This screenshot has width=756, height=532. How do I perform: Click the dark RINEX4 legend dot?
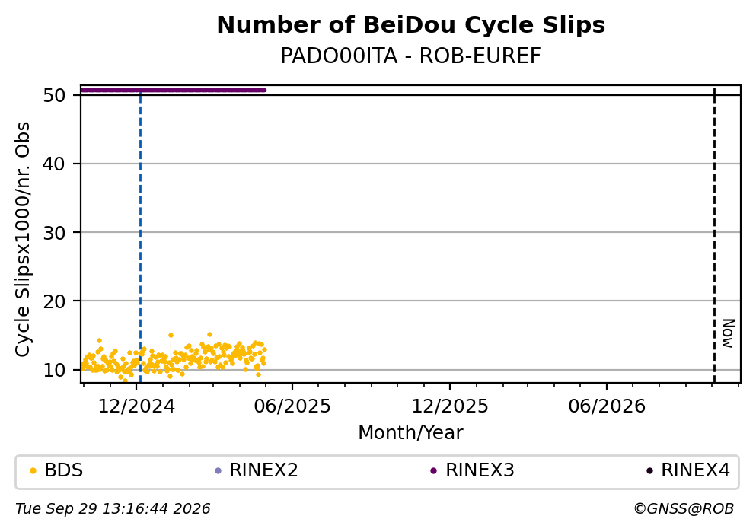(x=649, y=471)
